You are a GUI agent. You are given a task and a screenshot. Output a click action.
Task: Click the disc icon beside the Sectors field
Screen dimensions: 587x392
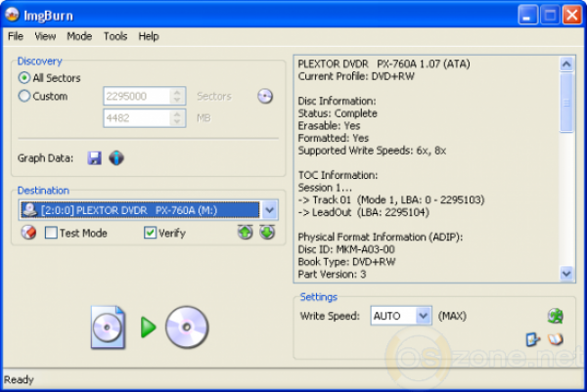pos(265,96)
